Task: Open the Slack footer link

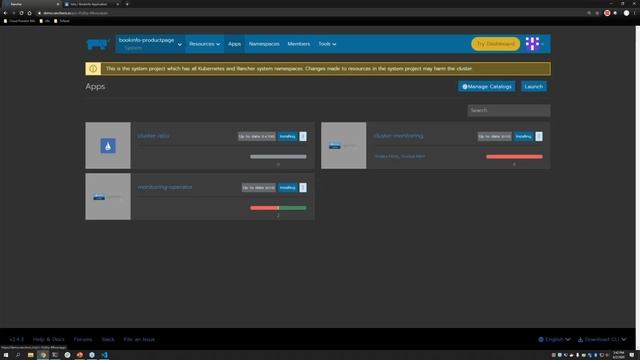Action: pos(108,340)
